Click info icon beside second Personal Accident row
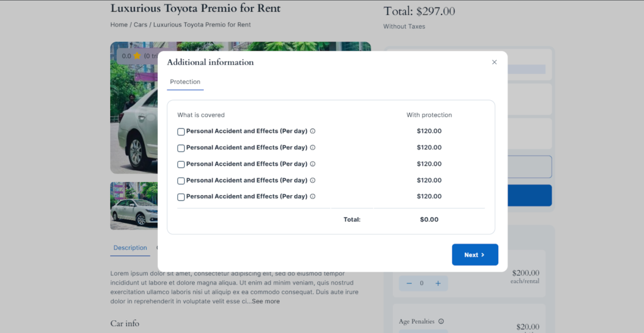The height and width of the screenshot is (333, 644). pos(313,147)
